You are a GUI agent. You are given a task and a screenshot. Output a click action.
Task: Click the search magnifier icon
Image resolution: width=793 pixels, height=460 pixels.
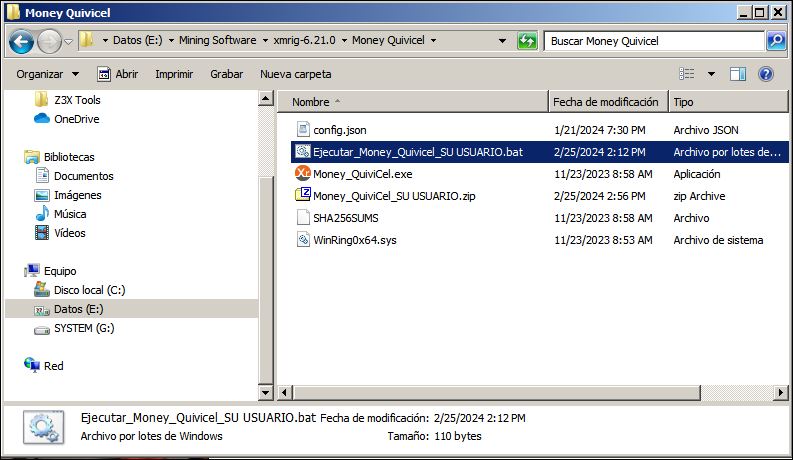point(776,41)
